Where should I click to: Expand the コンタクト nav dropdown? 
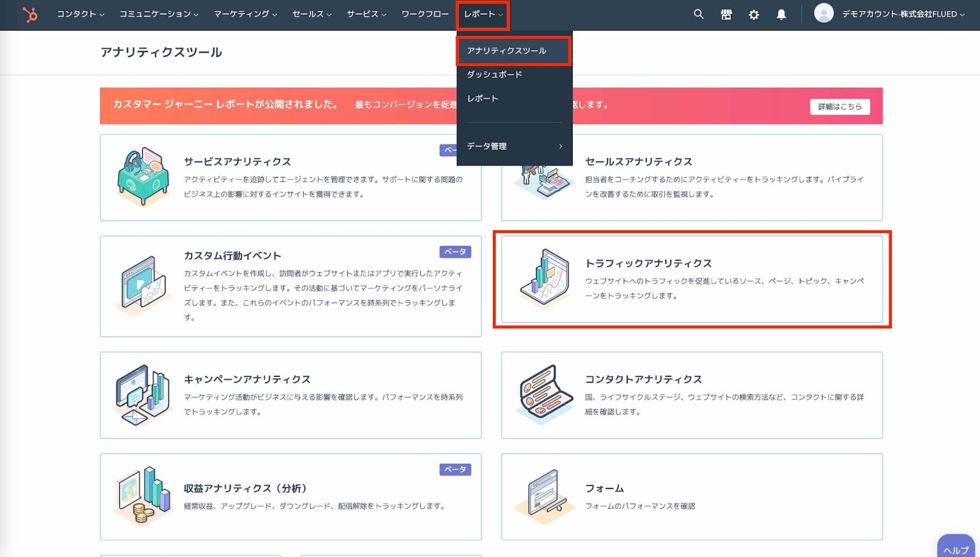[x=80, y=14]
